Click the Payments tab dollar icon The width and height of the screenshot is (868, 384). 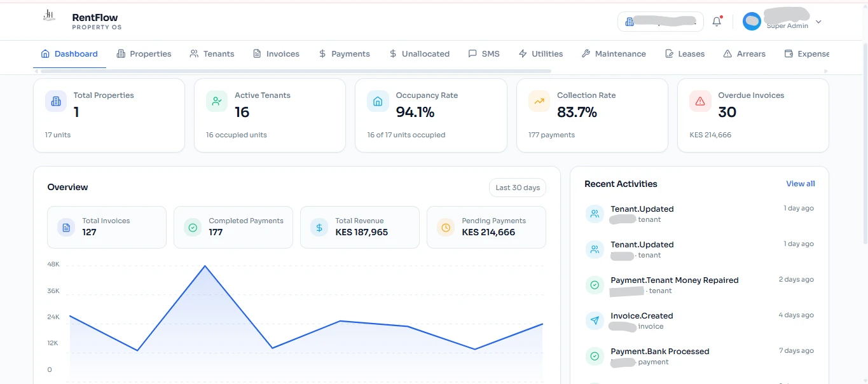pos(322,54)
